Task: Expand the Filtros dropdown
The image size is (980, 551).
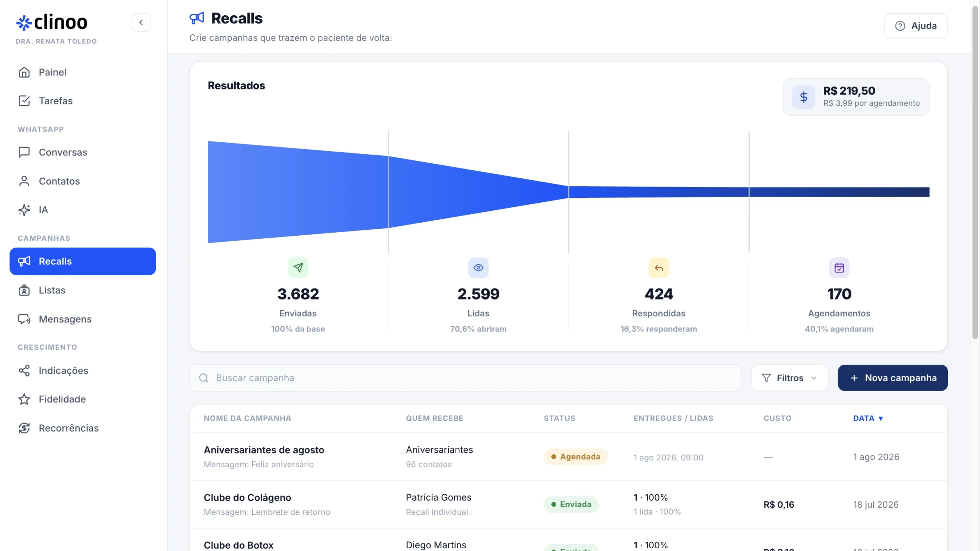Action: pyautogui.click(x=789, y=378)
